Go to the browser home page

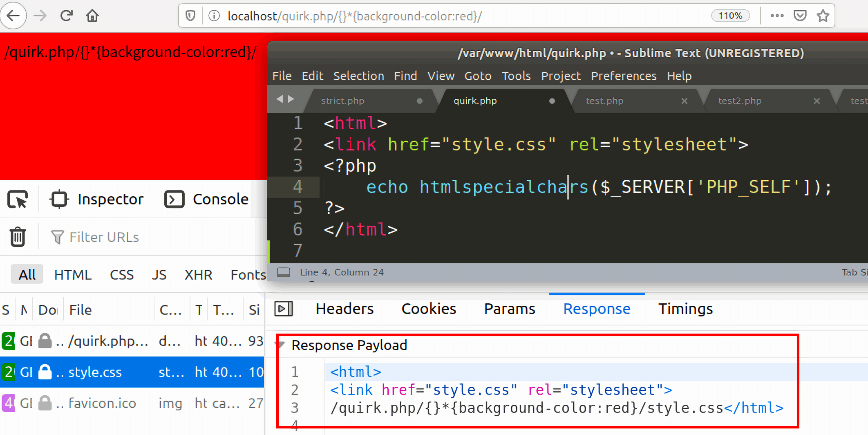[92, 16]
